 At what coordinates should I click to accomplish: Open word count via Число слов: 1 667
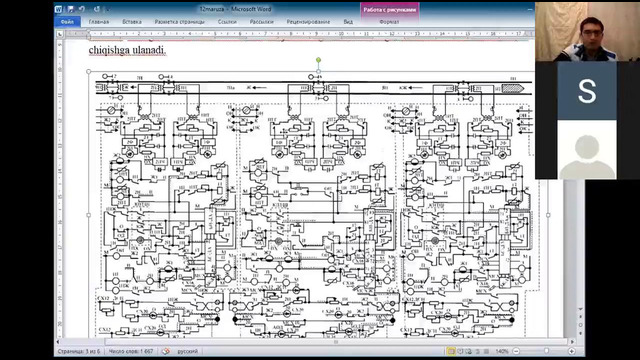pos(131,351)
